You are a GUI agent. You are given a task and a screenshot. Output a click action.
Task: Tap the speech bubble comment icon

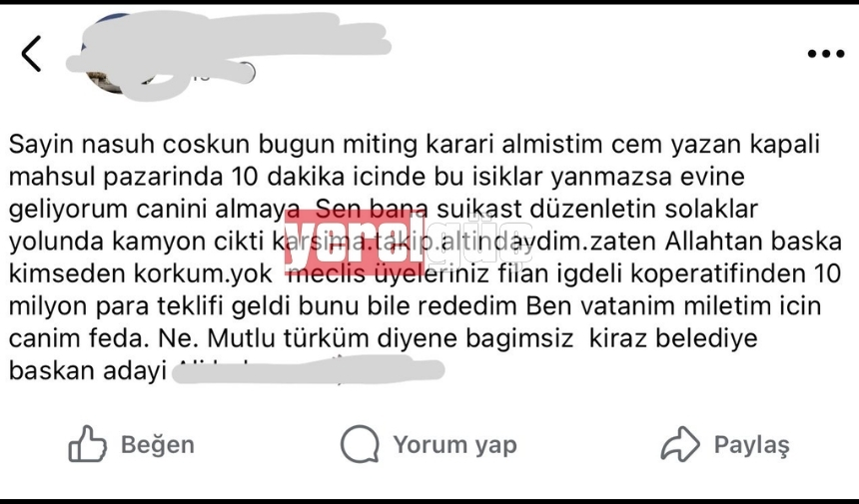360,444
